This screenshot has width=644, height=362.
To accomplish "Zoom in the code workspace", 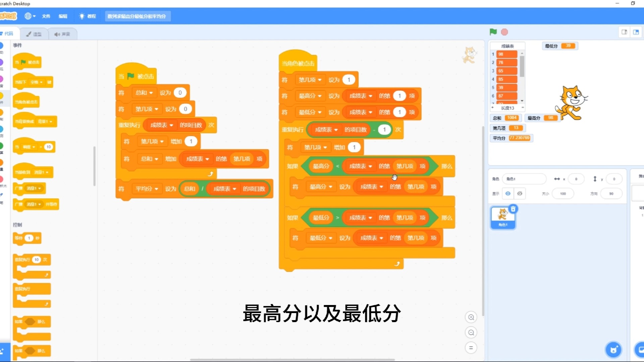I will [x=471, y=317].
